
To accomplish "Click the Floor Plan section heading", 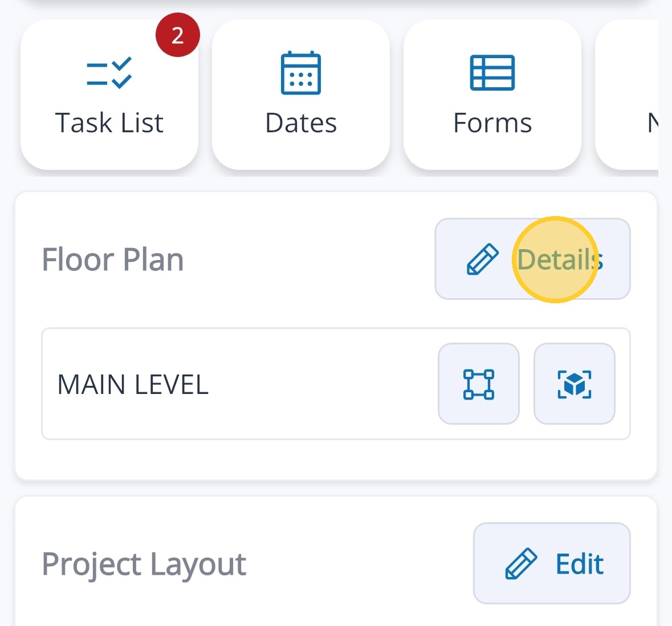I will (113, 260).
